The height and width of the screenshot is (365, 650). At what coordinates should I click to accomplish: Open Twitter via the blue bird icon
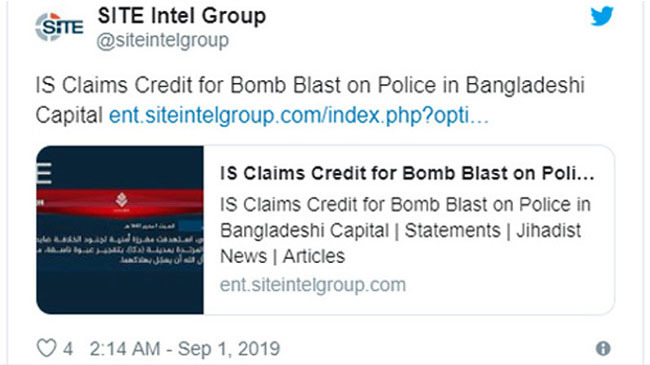coord(601,16)
